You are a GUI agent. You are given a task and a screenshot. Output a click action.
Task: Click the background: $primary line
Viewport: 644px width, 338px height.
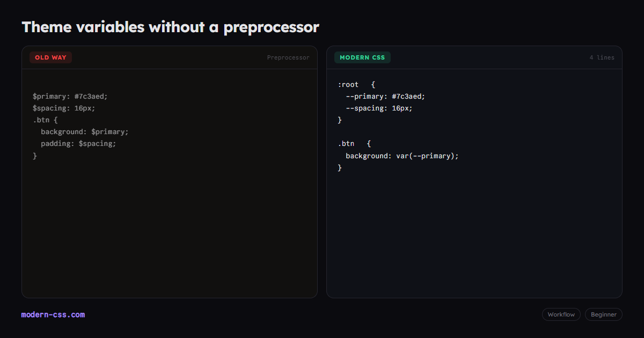point(85,132)
